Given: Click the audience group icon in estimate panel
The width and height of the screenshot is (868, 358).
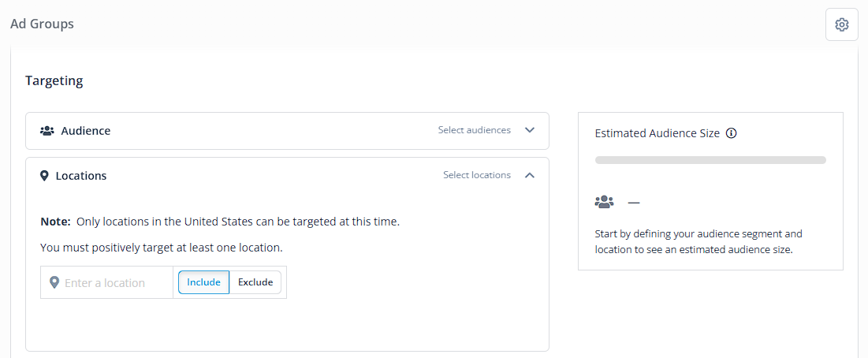Looking at the screenshot, I should pyautogui.click(x=605, y=202).
